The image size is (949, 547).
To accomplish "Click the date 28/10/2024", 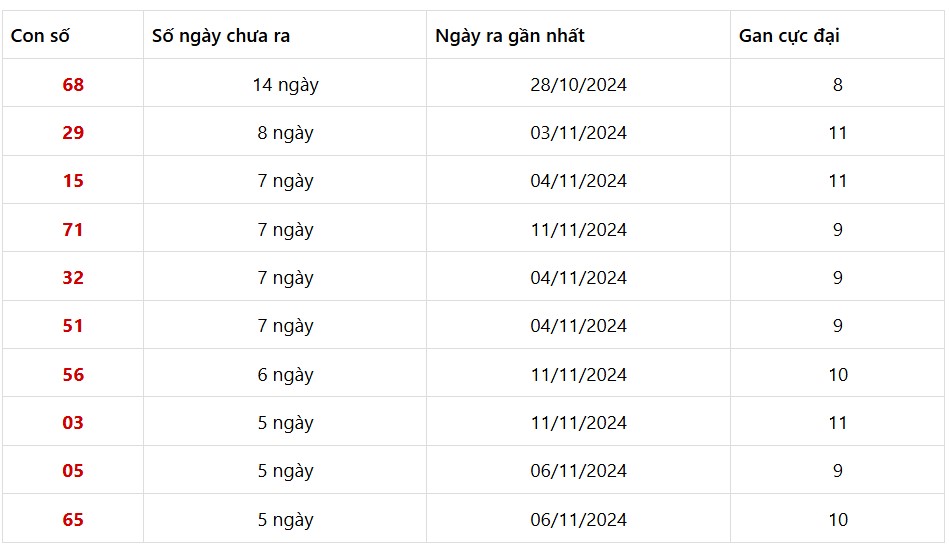I will tap(578, 85).
